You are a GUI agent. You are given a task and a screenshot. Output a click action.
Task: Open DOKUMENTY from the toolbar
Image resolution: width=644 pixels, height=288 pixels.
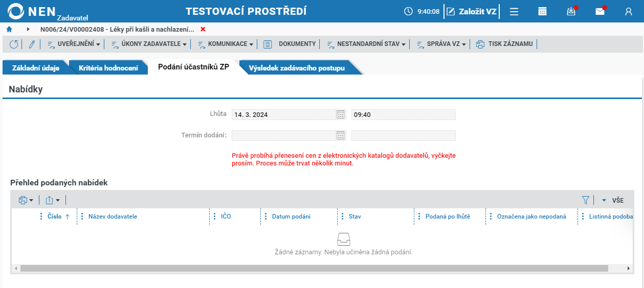pyautogui.click(x=290, y=44)
